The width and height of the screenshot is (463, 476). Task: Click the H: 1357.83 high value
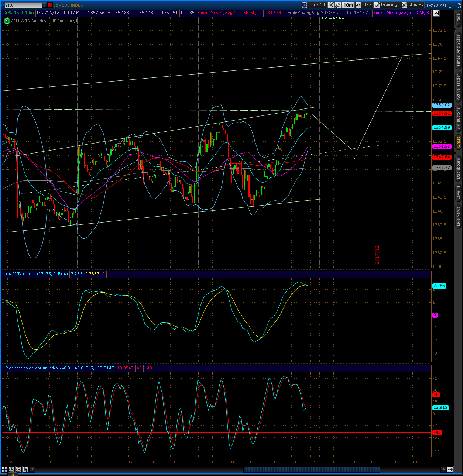pyautogui.click(x=119, y=13)
